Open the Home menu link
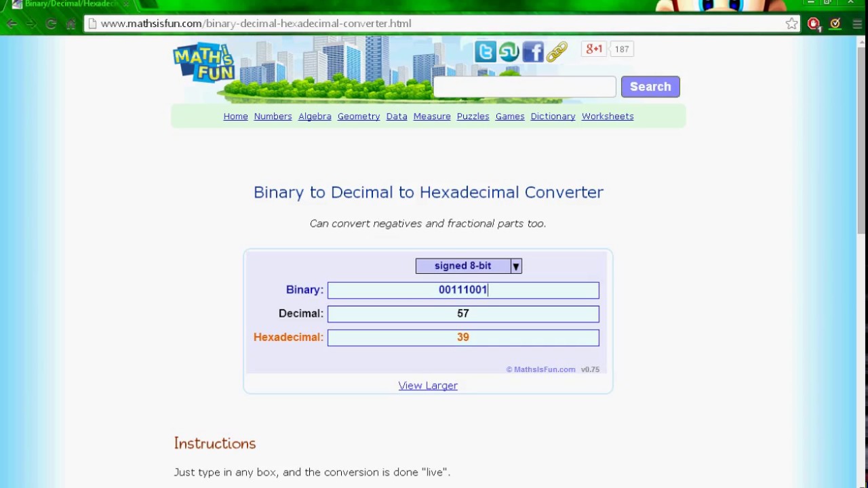Screen dimensions: 868x488 tap(236, 117)
